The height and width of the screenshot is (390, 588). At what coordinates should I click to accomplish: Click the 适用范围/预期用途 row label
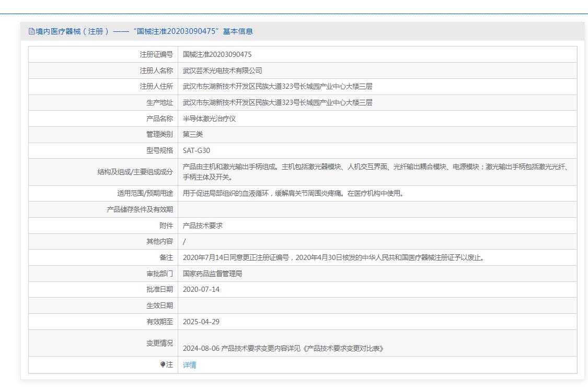145,193
